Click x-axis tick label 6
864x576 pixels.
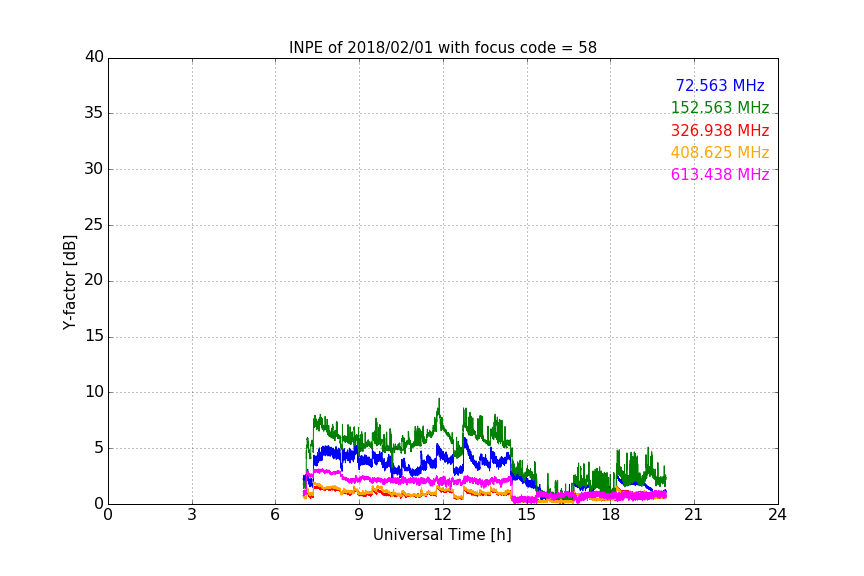point(276,515)
